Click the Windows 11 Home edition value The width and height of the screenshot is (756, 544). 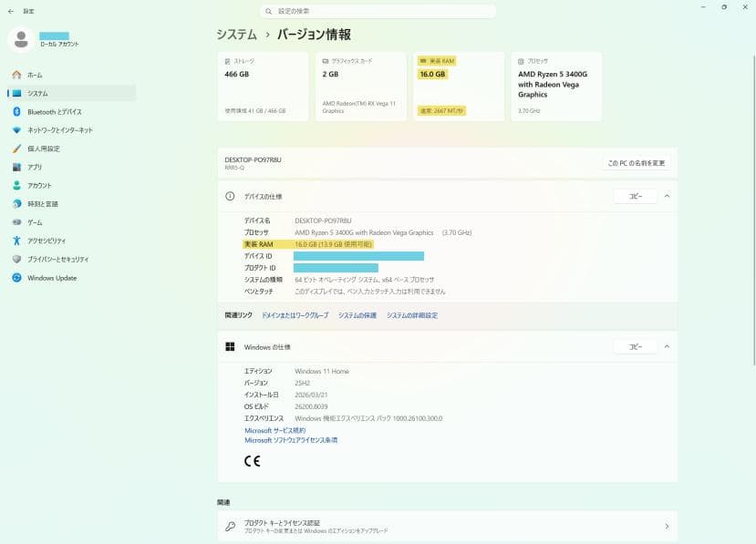(322, 371)
